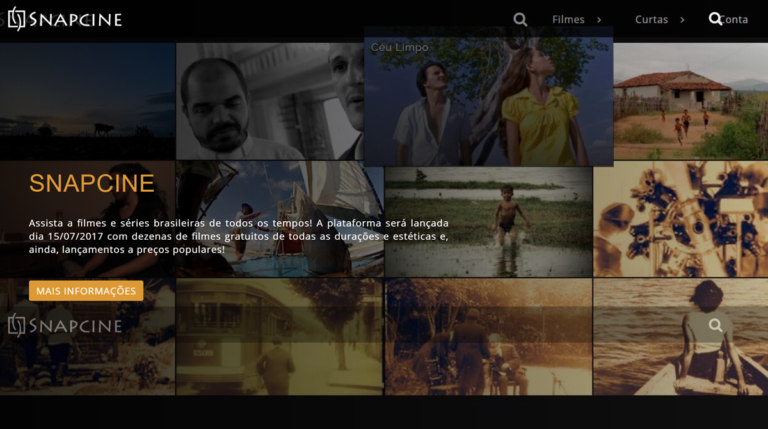Expand the chevron next to Curtas
The height and width of the screenshot is (429, 768).
click(x=682, y=20)
